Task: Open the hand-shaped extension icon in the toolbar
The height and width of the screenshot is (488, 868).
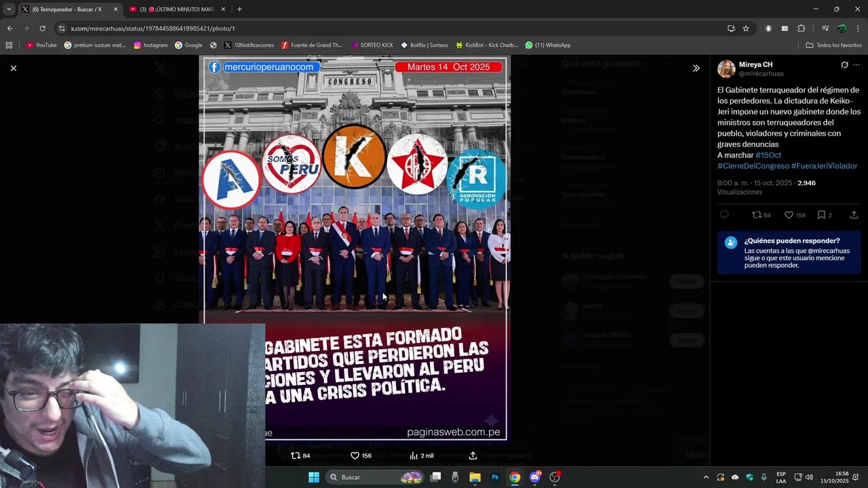Action: pos(768,28)
